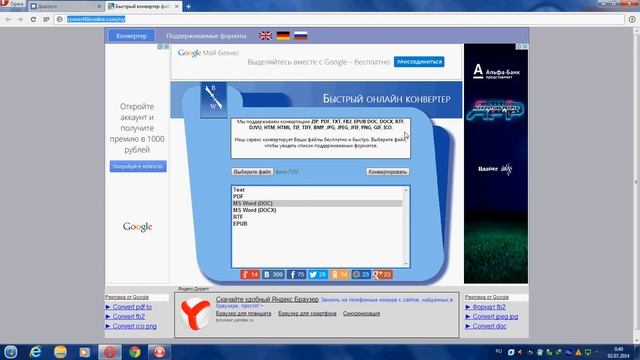
Task: Open Скачайте удобный Яндекс Браузер link
Action: click(x=267, y=299)
